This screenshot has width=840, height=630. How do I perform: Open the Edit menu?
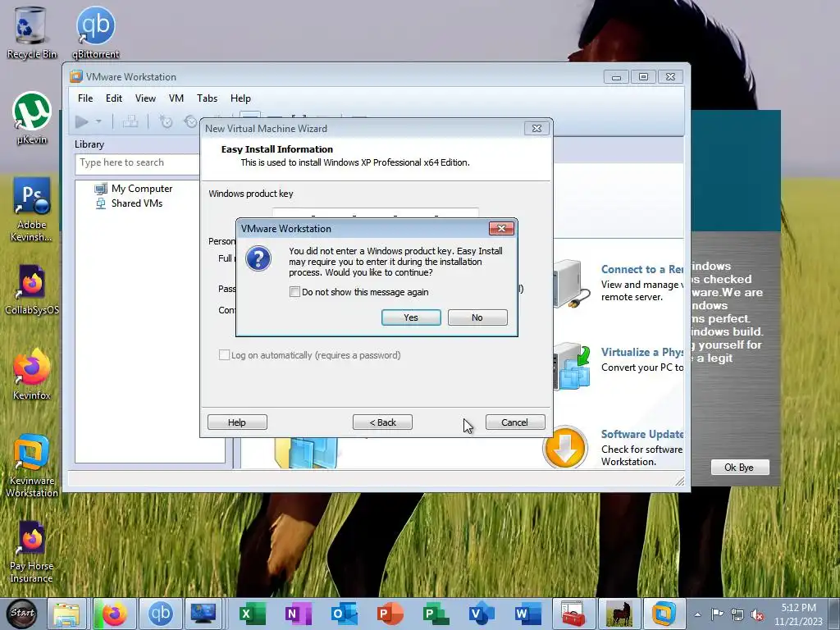[x=113, y=98]
